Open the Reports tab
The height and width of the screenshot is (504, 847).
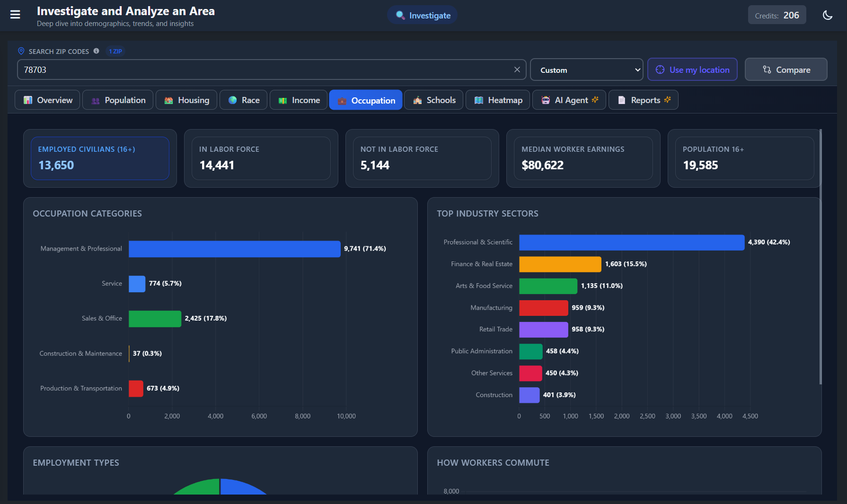pyautogui.click(x=644, y=100)
